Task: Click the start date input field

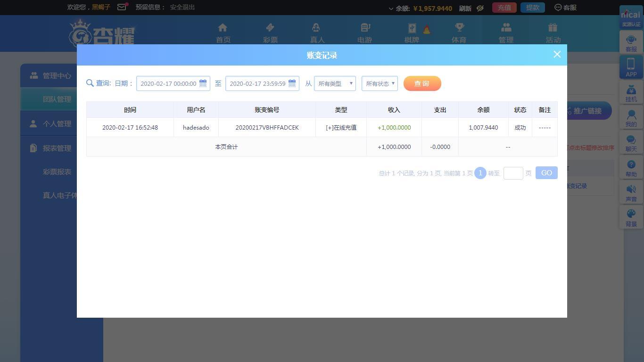Action: 173,83
